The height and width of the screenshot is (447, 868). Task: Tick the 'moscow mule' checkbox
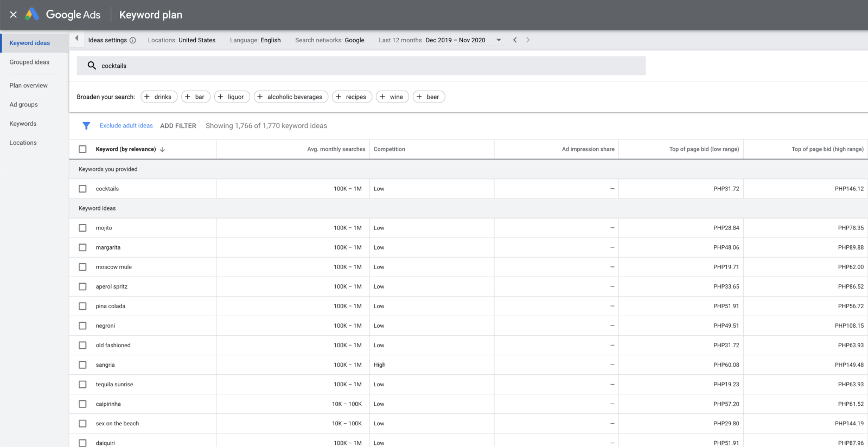click(82, 267)
